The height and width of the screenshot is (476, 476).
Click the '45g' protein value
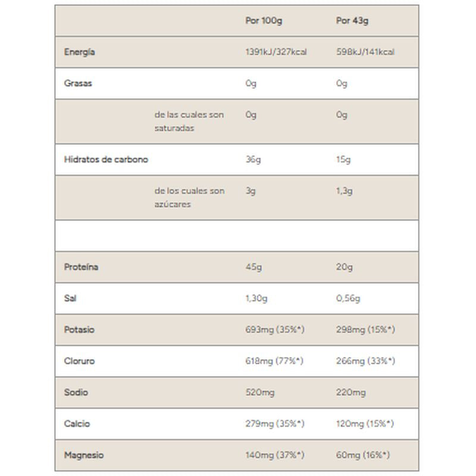253,267
